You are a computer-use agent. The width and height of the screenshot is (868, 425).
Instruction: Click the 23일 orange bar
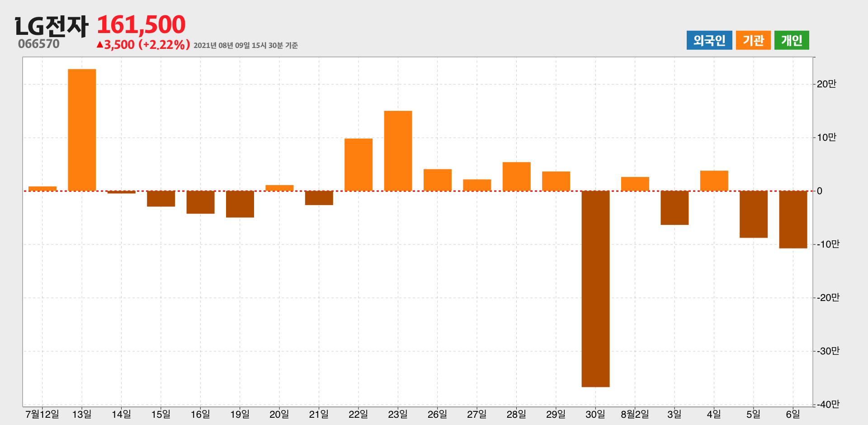pos(398,151)
